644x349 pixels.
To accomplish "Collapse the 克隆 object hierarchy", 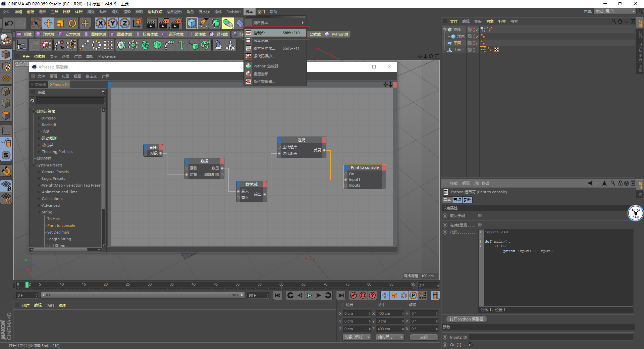I will (444, 30).
